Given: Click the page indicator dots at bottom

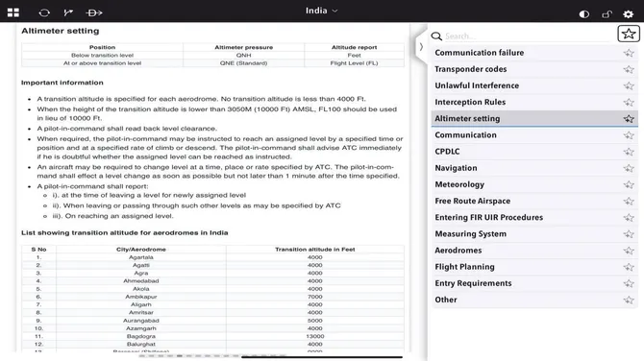Looking at the screenshot, I should pos(212,356).
